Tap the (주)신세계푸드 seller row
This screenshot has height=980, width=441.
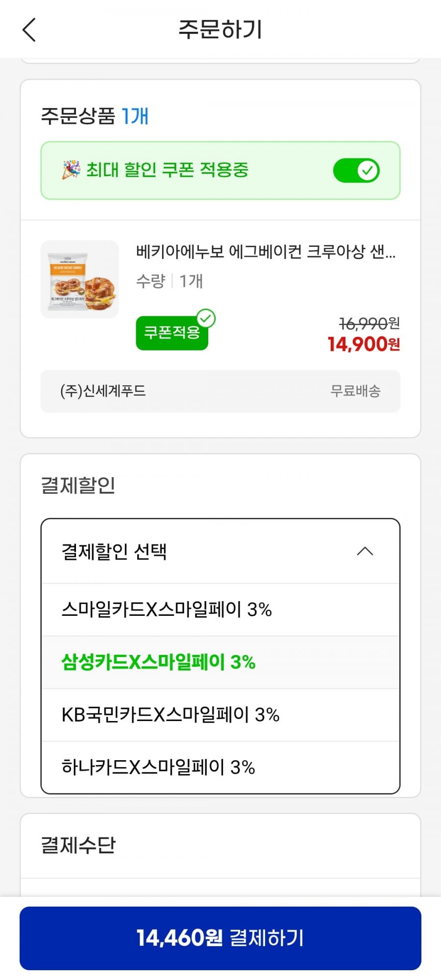click(220, 391)
